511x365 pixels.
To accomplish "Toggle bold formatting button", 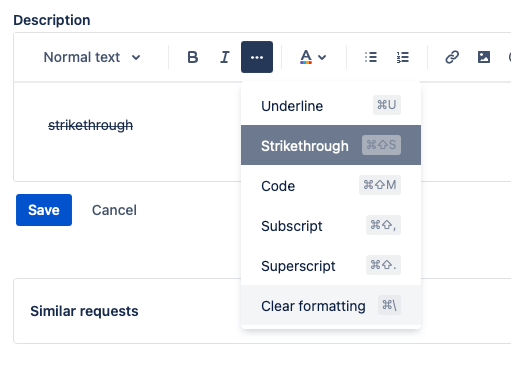I will [193, 57].
